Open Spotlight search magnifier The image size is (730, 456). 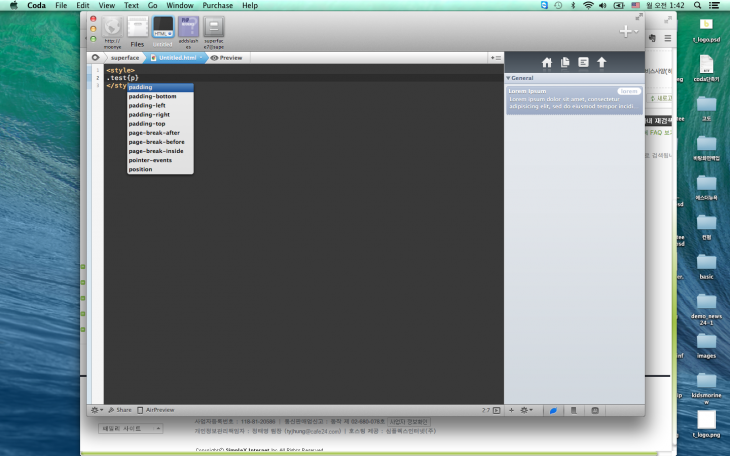[x=697, y=5]
